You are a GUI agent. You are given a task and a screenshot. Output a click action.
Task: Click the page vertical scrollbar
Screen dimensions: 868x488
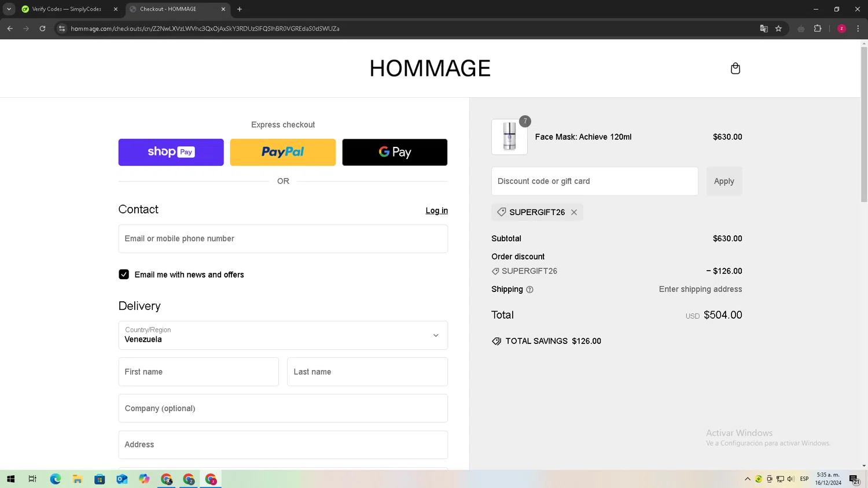(864, 124)
